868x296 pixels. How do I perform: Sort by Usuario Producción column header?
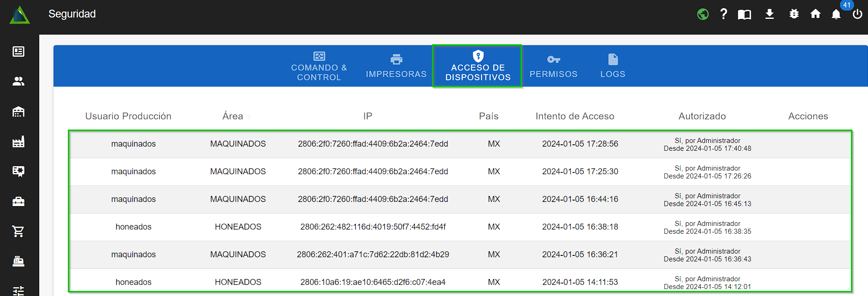(x=128, y=116)
